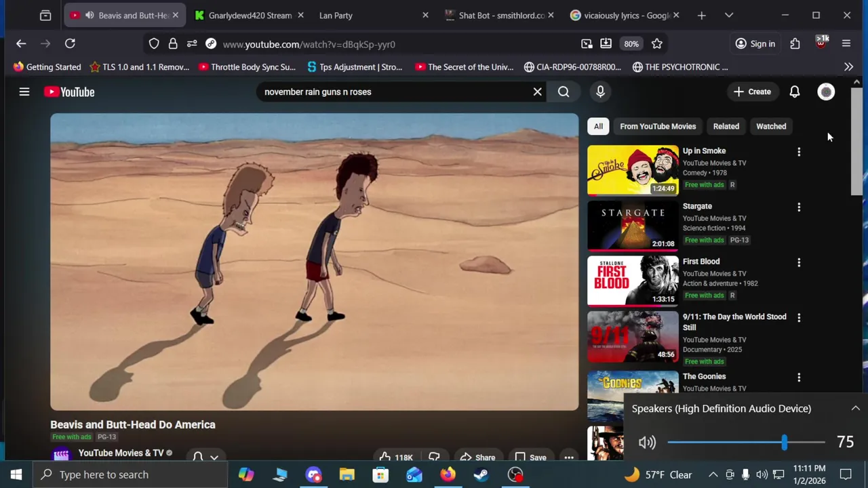Run the YouTube search magnifier button
This screenshot has height=488, width=868.
[x=564, y=91]
